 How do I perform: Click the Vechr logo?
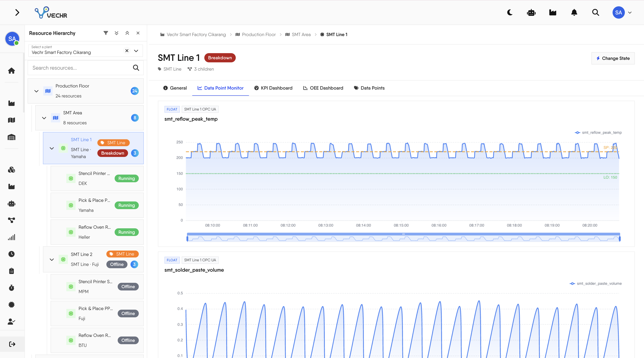point(51,12)
